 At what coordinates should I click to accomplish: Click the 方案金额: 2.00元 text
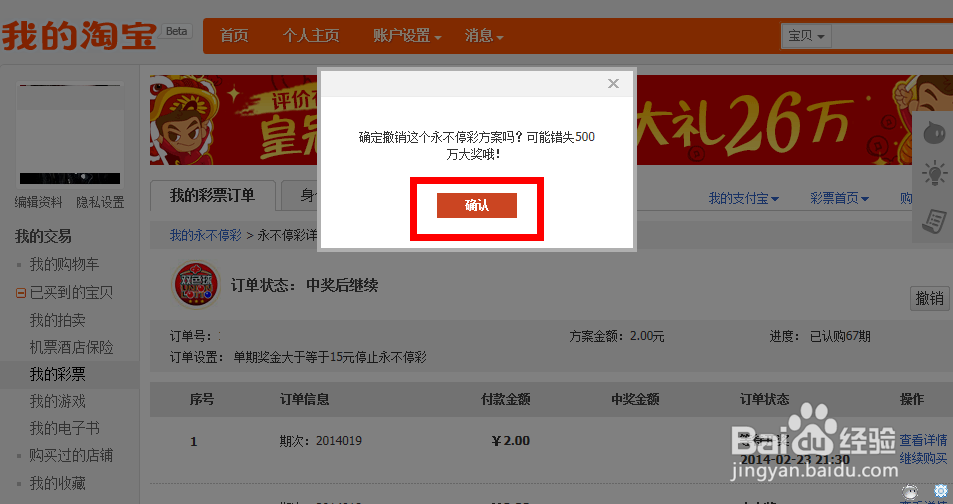coord(616,336)
